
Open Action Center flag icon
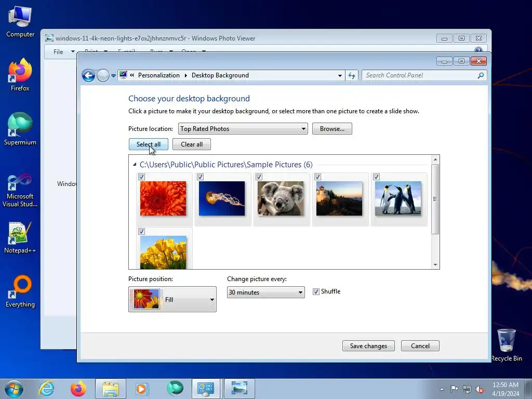pyautogui.click(x=454, y=389)
